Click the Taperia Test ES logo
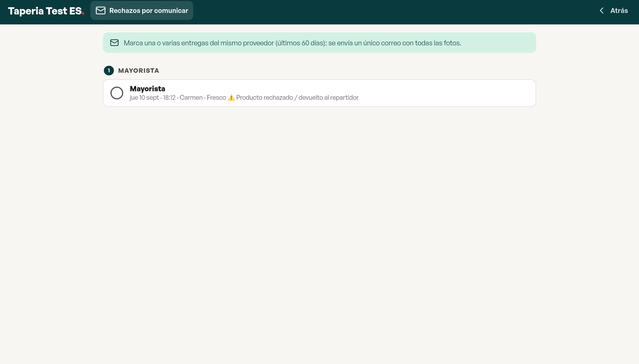The width and height of the screenshot is (639, 364). [46, 11]
